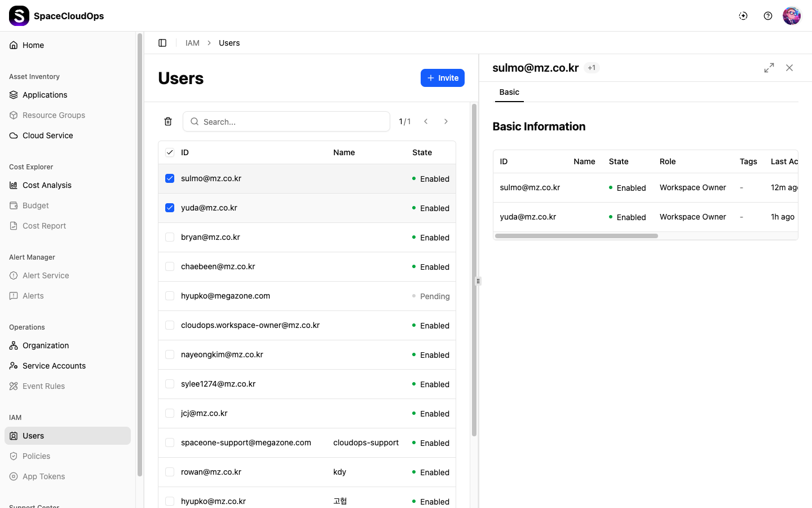
Task: Open the user avatar profile menu
Action: pos(792,16)
